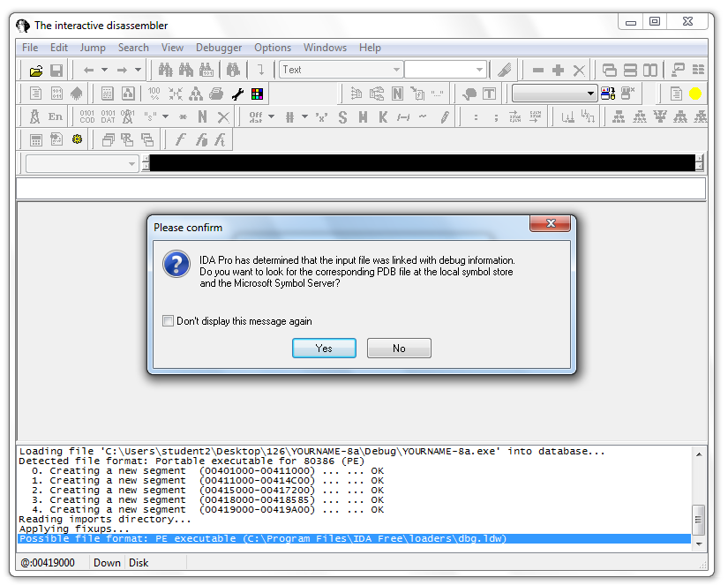This screenshot has height=585, width=728.
Task: Click the chip processor icon
Action: 77,94
